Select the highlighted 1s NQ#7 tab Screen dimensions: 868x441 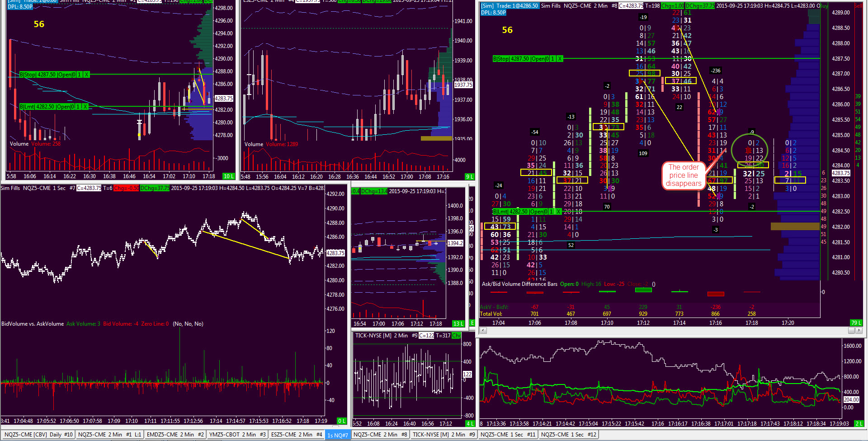coord(338,435)
